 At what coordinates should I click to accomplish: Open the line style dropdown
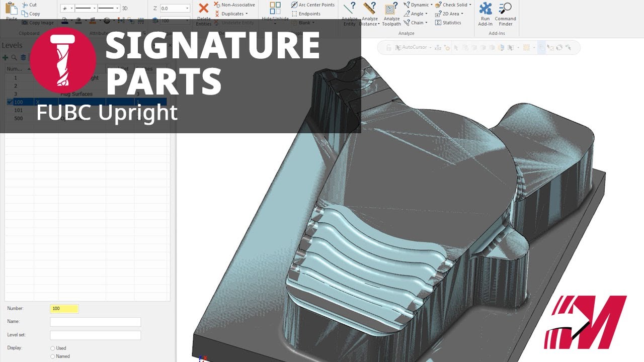click(x=95, y=9)
